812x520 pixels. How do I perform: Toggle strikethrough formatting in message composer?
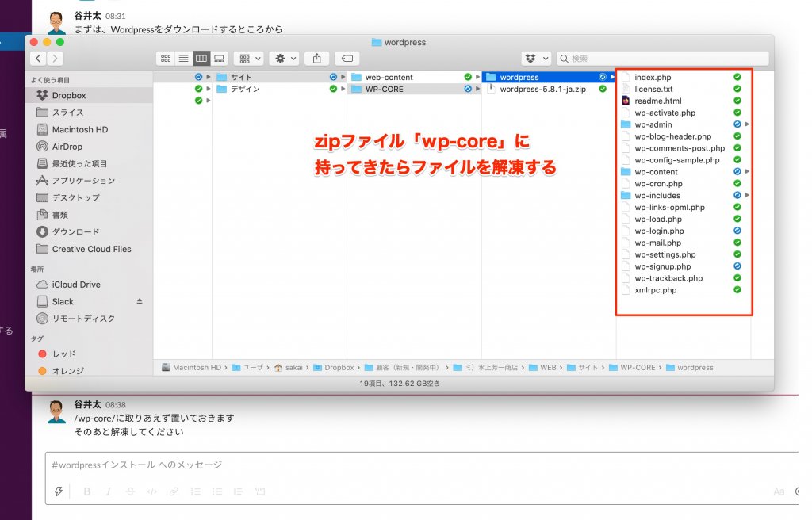click(x=130, y=491)
